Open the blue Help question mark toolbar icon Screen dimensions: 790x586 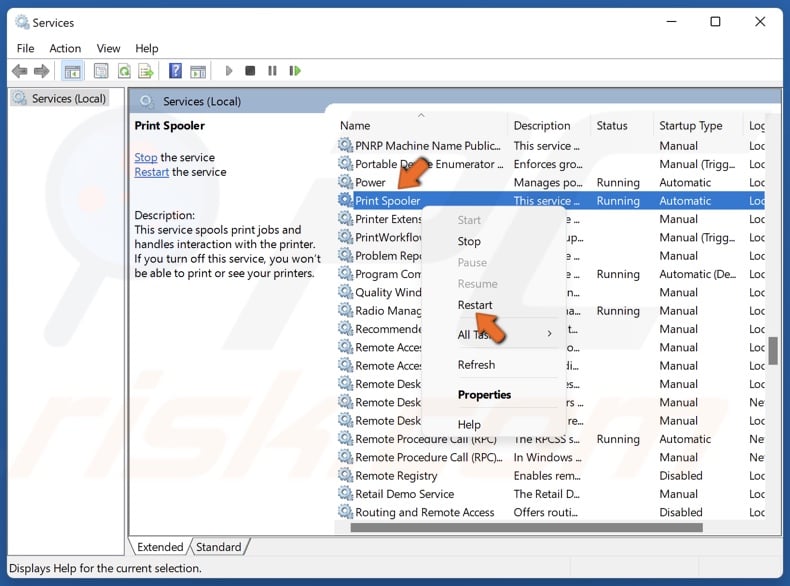tap(175, 71)
